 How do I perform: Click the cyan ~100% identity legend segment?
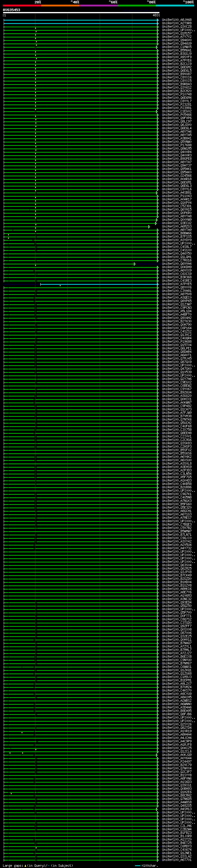click(175, 6)
